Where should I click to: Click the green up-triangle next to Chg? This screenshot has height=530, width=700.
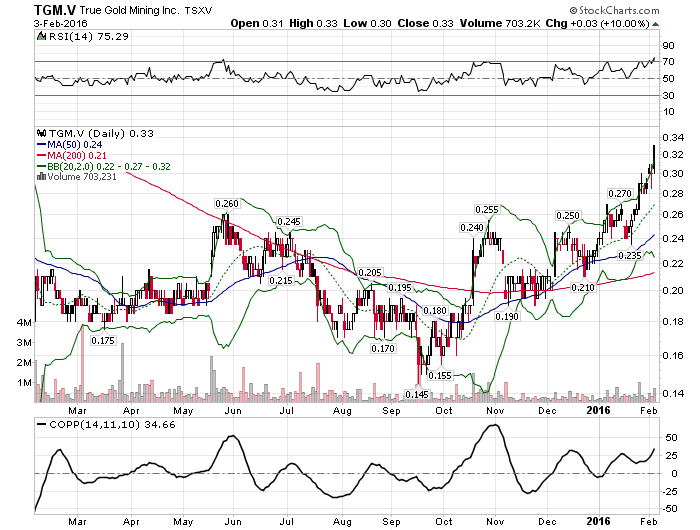pos(655,24)
